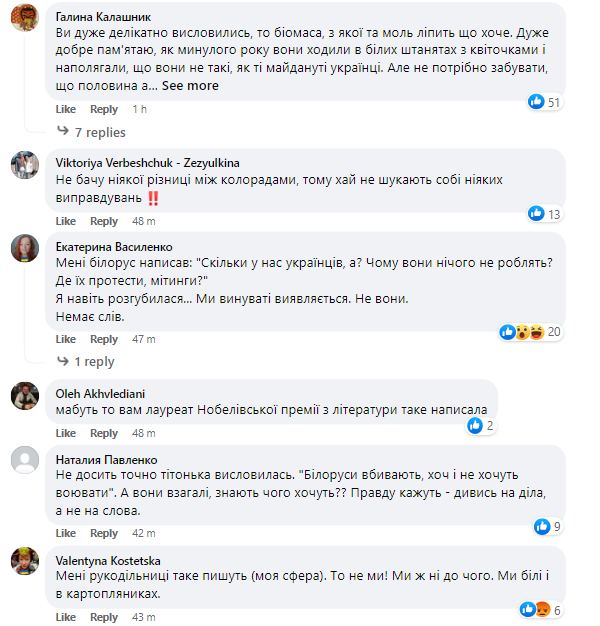600x626 pixels.
Task: Like Наталия Павленко's comment
Action: pyautogui.click(x=65, y=533)
